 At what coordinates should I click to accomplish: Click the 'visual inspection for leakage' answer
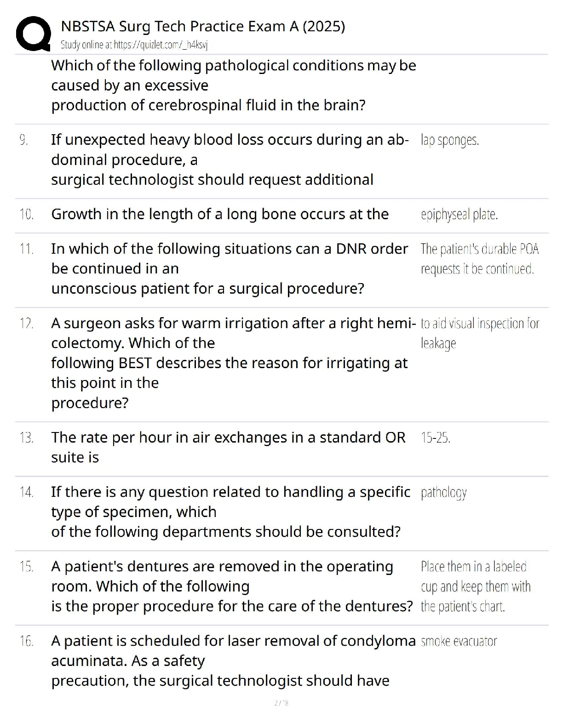click(479, 333)
